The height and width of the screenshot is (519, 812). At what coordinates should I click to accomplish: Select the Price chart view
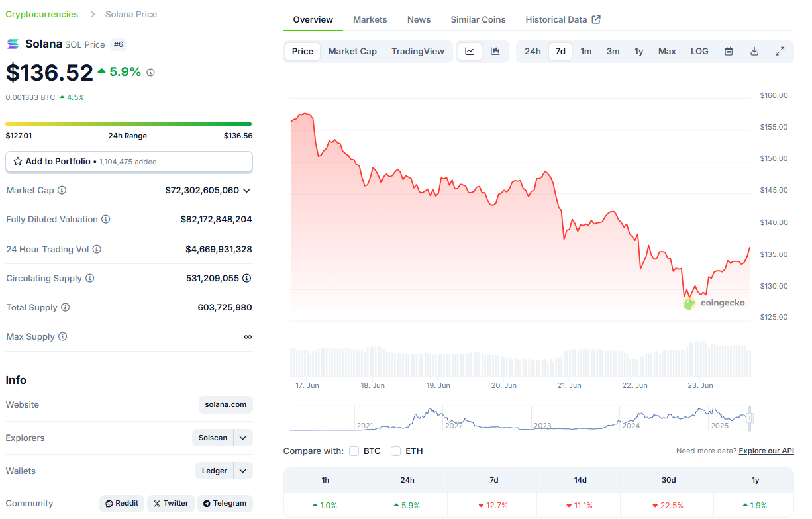click(x=303, y=52)
